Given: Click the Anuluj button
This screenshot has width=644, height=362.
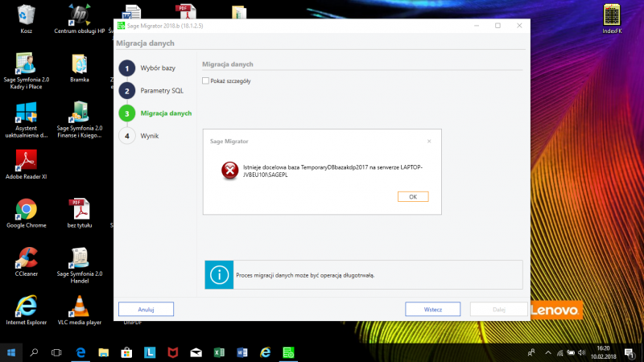Looking at the screenshot, I should click(x=146, y=309).
